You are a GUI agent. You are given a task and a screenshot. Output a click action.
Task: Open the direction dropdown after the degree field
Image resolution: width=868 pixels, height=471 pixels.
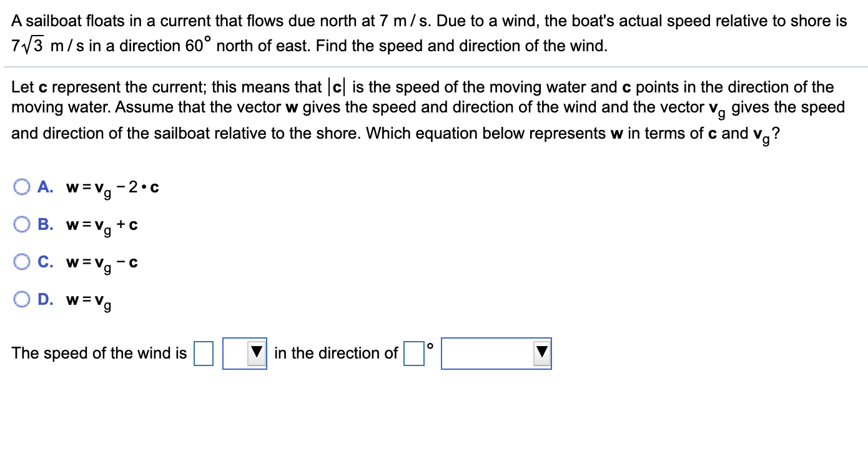496,353
